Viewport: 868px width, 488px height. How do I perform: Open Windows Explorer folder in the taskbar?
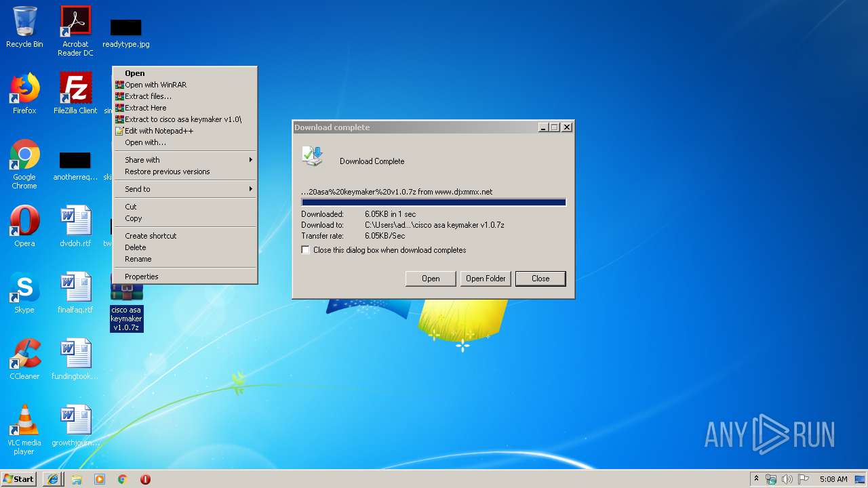(x=77, y=479)
